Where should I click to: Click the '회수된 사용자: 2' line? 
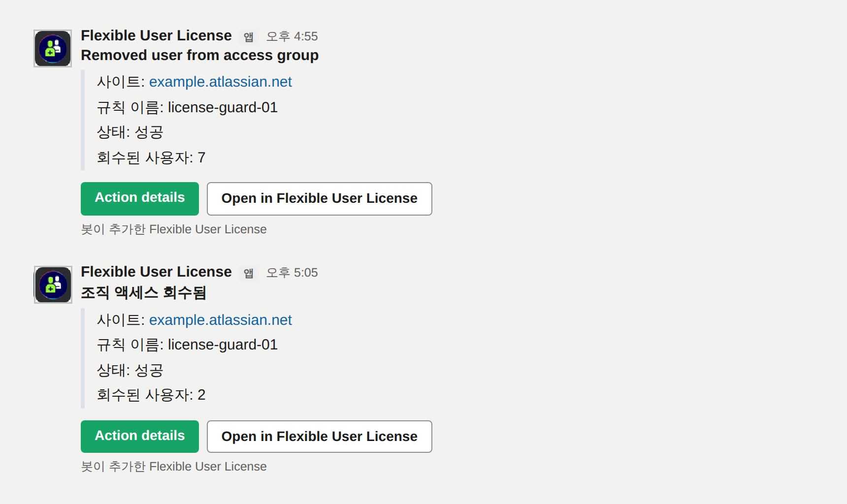(x=151, y=395)
